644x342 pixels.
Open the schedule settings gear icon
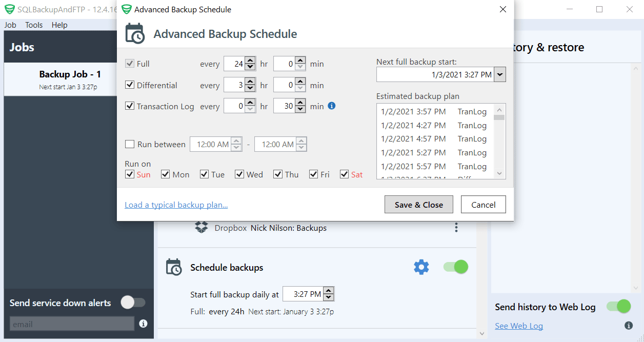tap(421, 267)
